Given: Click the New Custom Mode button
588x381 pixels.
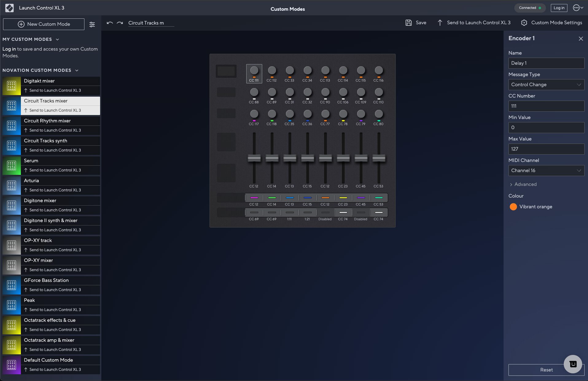Looking at the screenshot, I should click(x=44, y=24).
